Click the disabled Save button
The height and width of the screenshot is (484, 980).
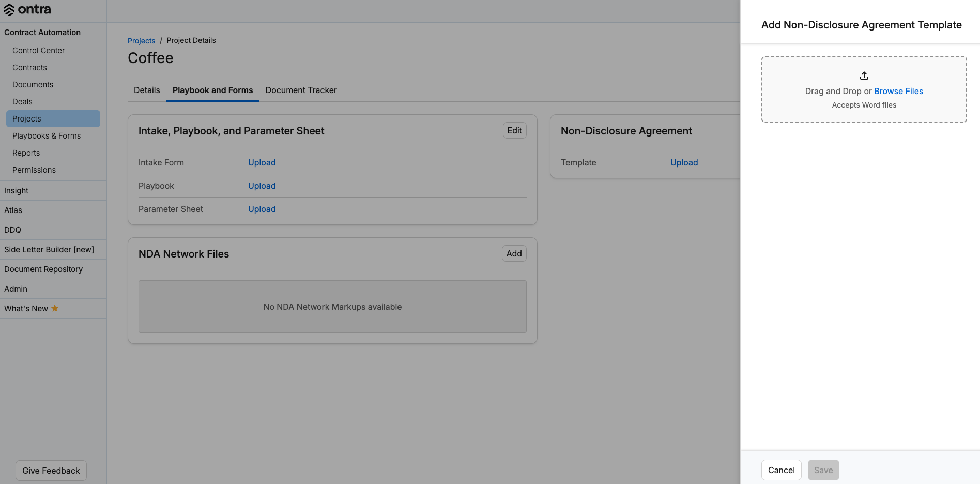point(823,470)
